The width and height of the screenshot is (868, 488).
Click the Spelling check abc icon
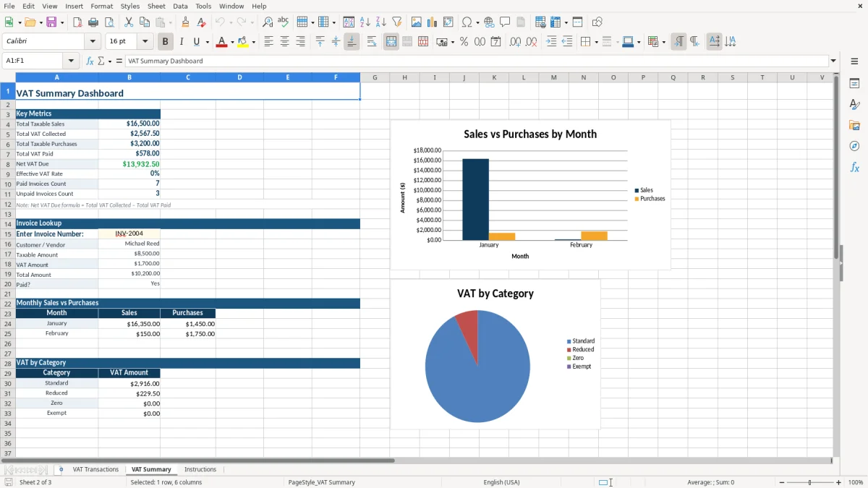coord(284,22)
